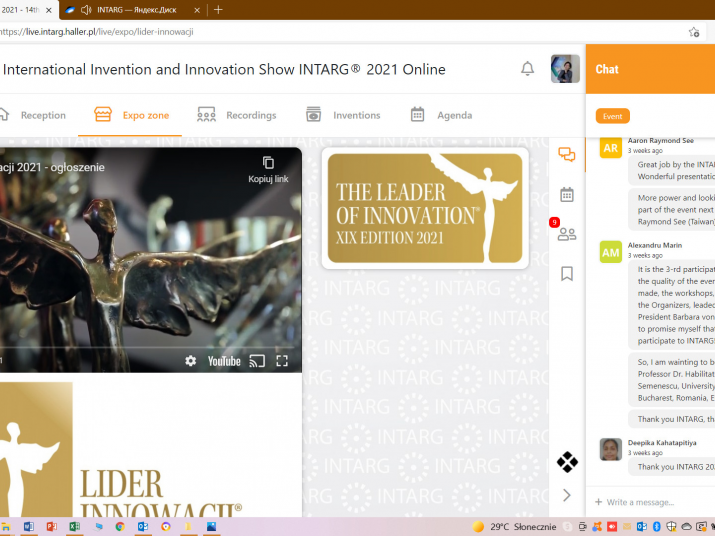Open notifications bell icon
This screenshot has width=715, height=536.
coord(527,69)
